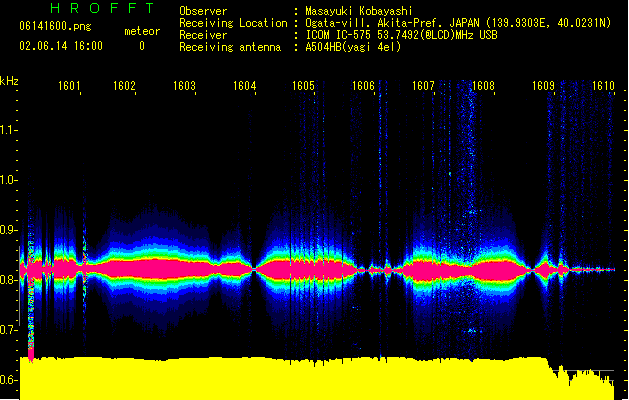Click the 1605 time marker
This screenshot has width=629, height=400.
tap(303, 85)
